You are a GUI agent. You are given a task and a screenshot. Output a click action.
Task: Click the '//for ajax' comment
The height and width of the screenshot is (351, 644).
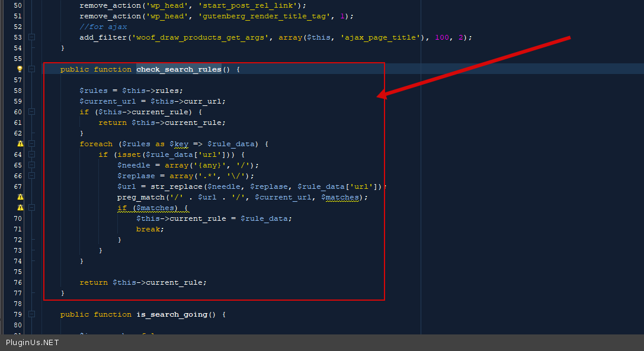coord(103,27)
